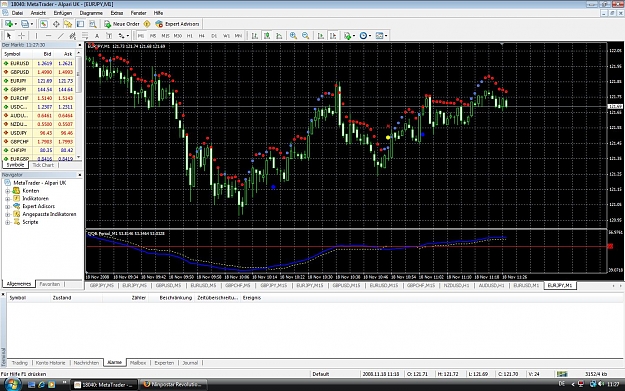Toggle the Terminal panel icon
The width and height of the screenshot is (625, 391).
tap(81, 24)
